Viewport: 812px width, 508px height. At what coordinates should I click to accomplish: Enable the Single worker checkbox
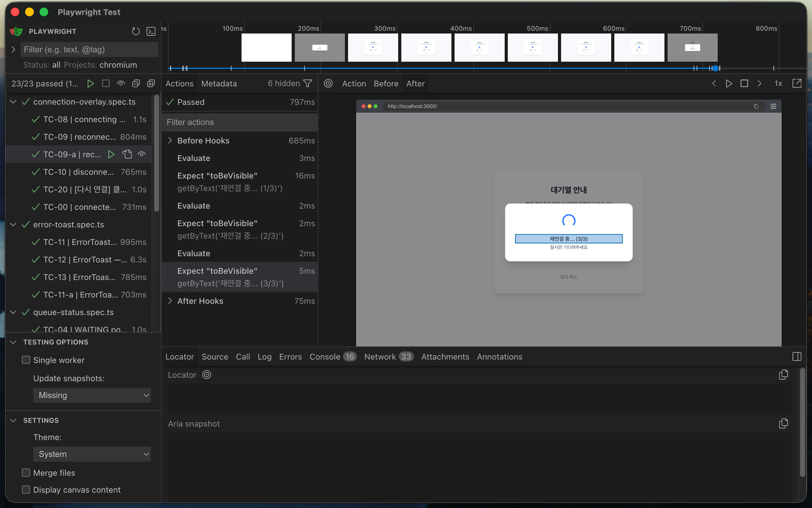pos(26,360)
